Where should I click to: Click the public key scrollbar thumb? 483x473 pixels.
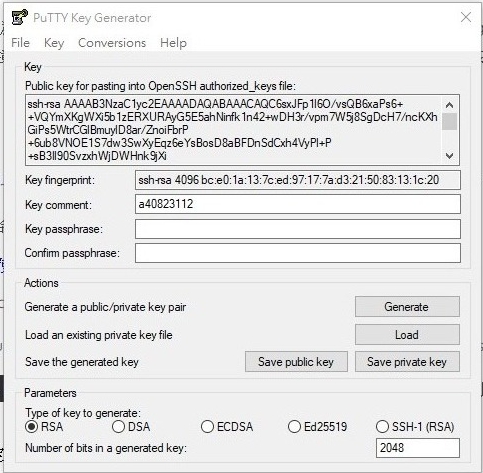coord(449,122)
